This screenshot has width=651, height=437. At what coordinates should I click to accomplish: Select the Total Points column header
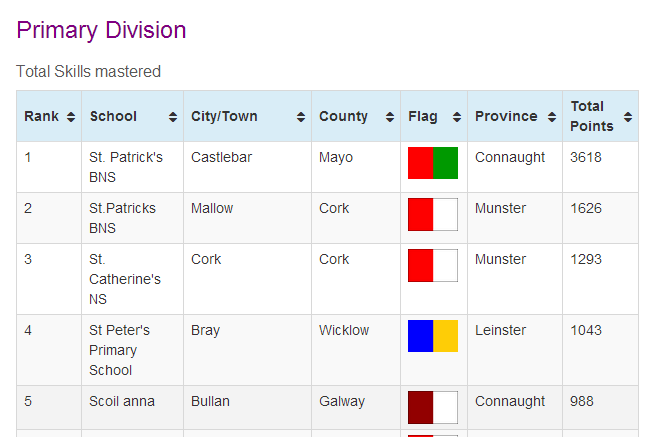[x=600, y=116]
